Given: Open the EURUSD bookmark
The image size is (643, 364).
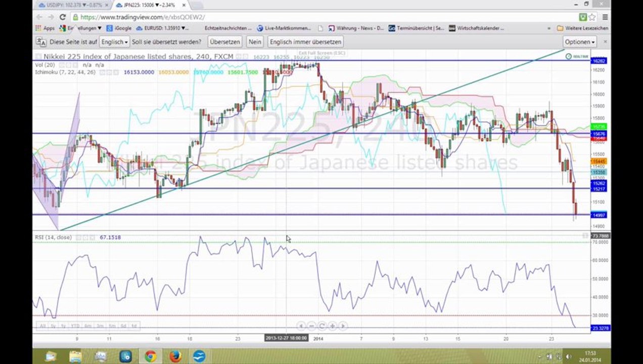Looking at the screenshot, I should 162,28.
